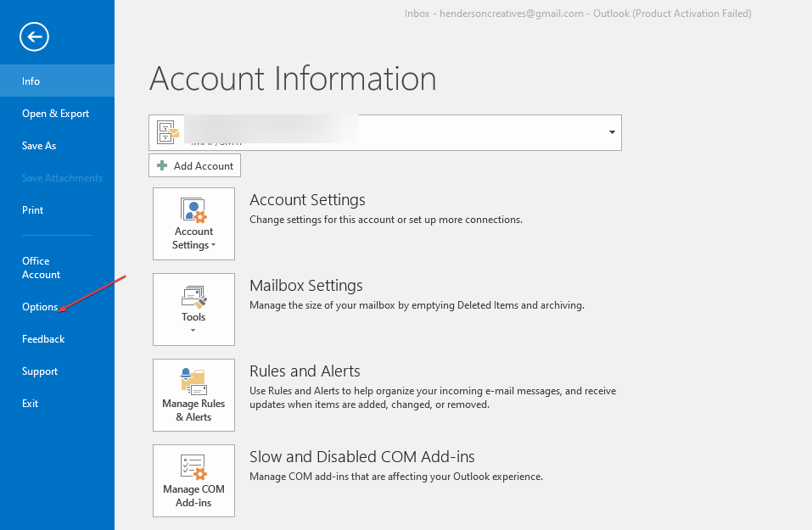Click 'Manage COM add-ins that are affecting' text
This screenshot has height=530, width=812.
[396, 477]
